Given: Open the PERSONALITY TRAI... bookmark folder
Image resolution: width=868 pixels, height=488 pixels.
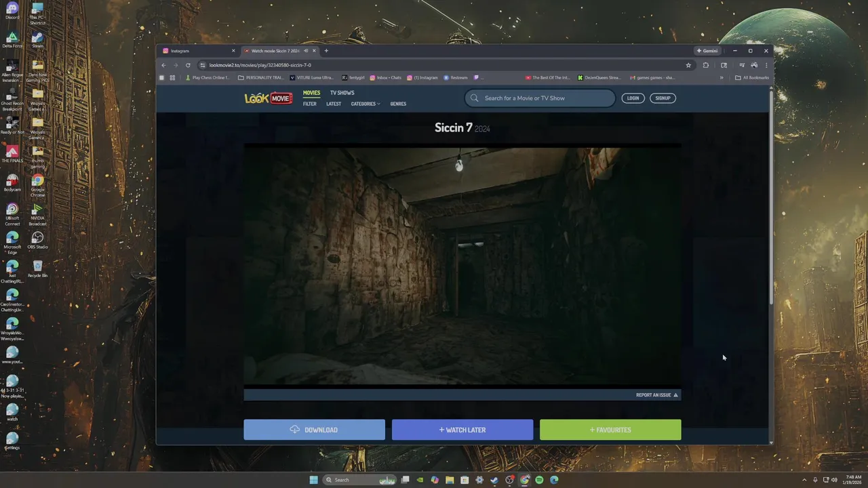Looking at the screenshot, I should (261, 77).
